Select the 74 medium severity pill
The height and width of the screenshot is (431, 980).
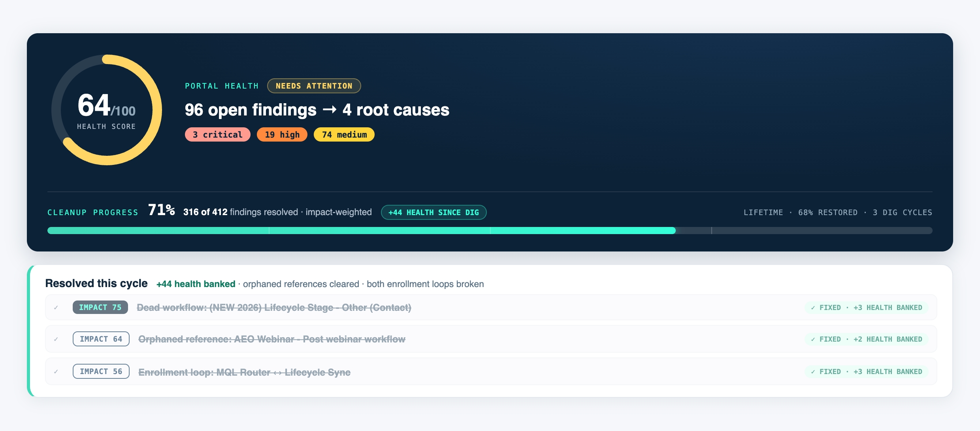click(x=344, y=134)
